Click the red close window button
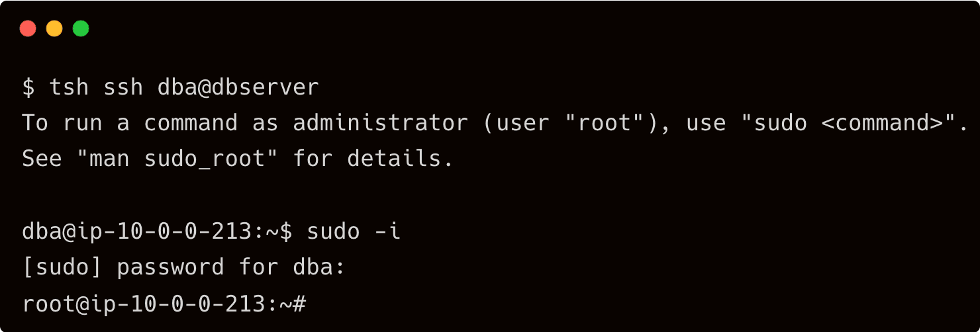Image resolution: width=980 pixels, height=332 pixels. (x=28, y=29)
